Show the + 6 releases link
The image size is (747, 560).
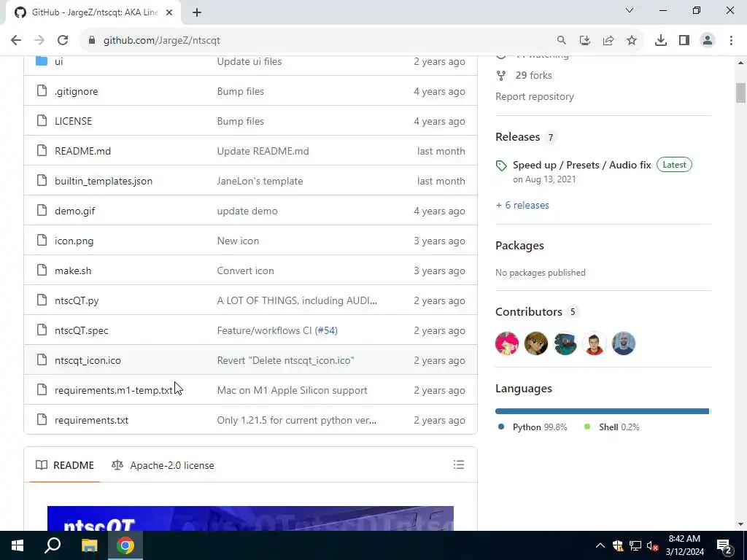(522, 205)
